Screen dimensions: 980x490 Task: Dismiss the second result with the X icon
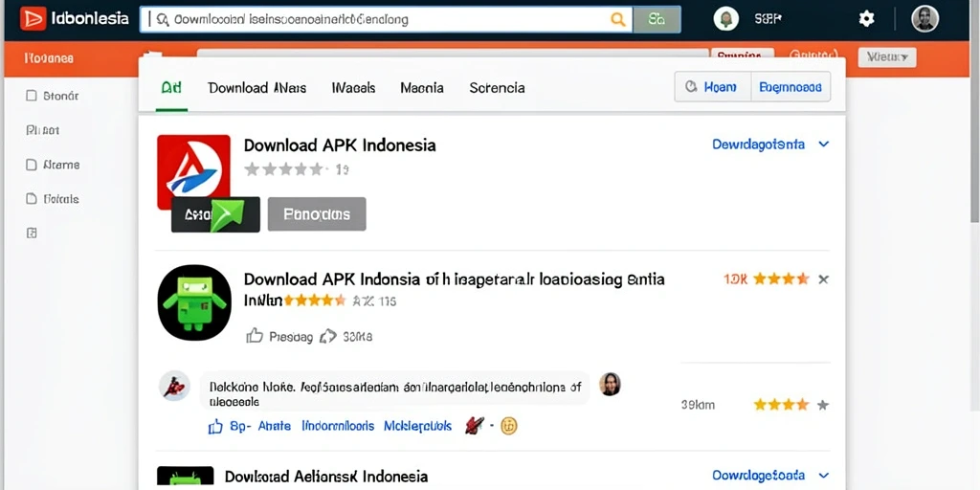824,279
